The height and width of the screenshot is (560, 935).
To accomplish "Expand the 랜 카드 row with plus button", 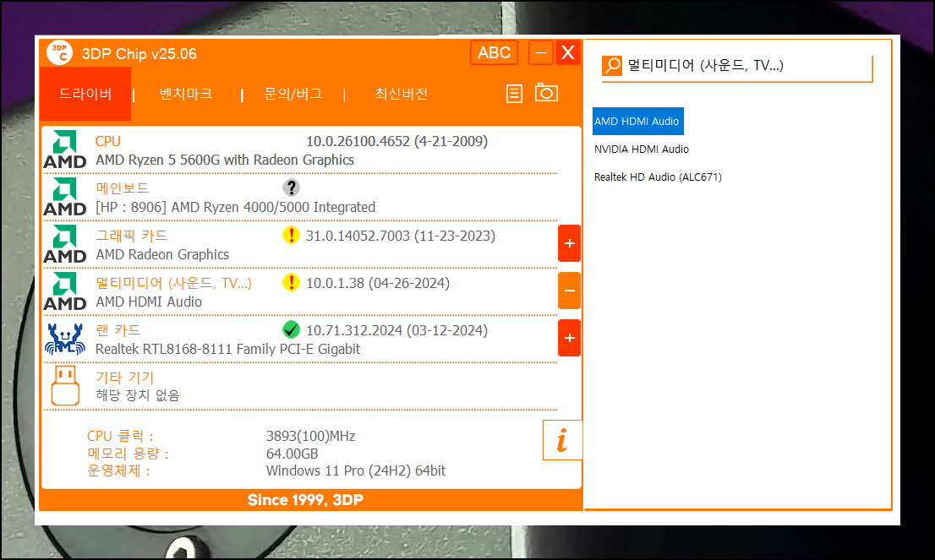I will (x=569, y=338).
